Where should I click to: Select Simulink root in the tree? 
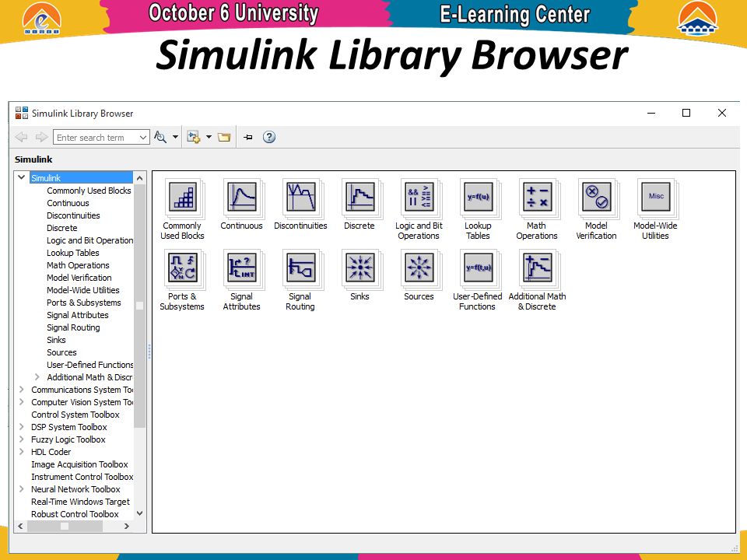[x=46, y=178]
